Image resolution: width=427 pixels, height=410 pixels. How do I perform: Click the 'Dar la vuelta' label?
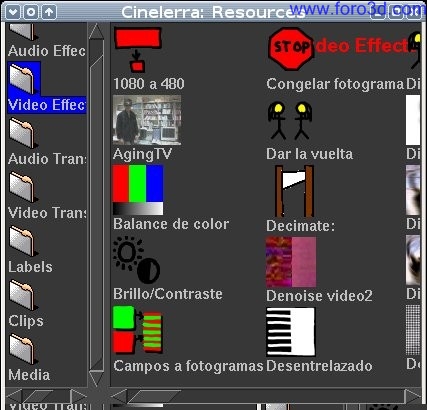[x=309, y=154]
